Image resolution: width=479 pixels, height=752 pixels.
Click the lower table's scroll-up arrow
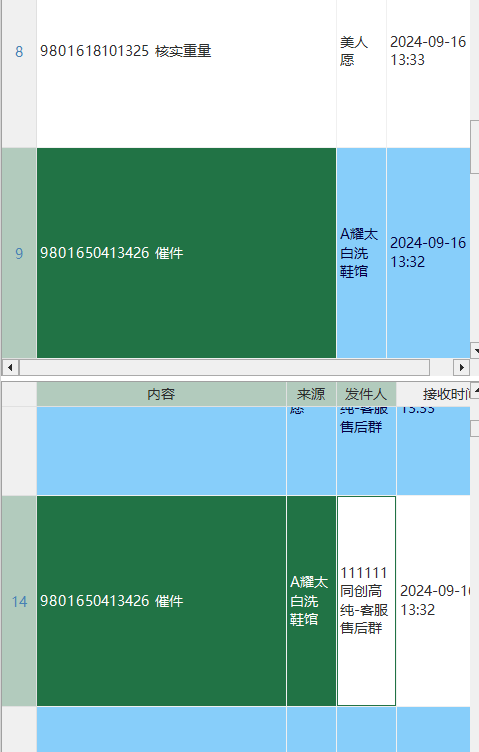[475, 390]
